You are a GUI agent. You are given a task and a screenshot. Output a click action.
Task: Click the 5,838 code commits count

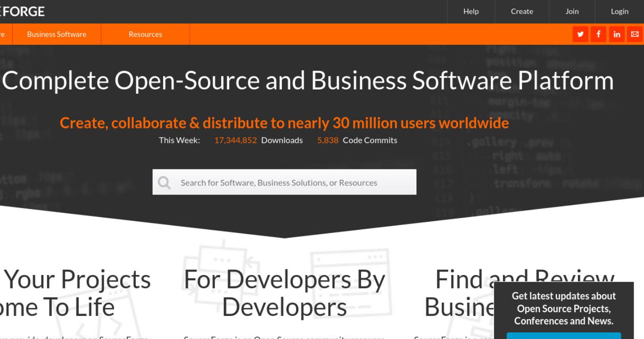click(328, 140)
